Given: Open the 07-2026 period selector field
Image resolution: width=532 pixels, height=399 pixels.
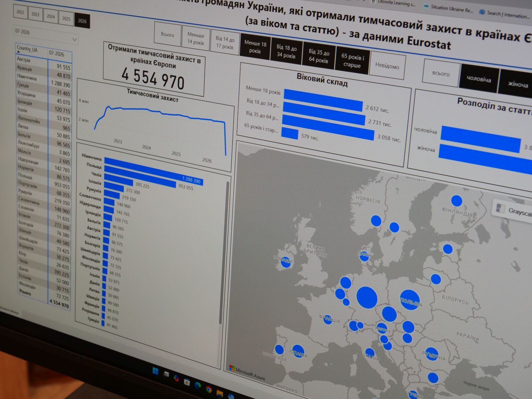Looking at the screenshot, I should tap(46, 35).
